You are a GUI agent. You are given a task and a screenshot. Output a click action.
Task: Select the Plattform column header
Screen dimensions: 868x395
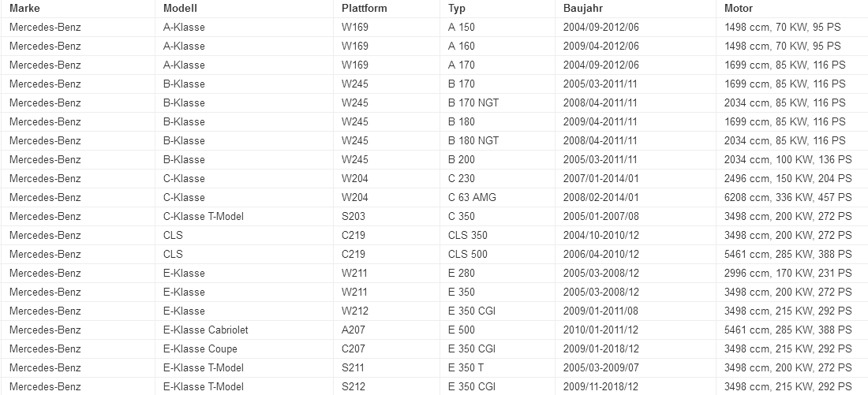tap(365, 8)
